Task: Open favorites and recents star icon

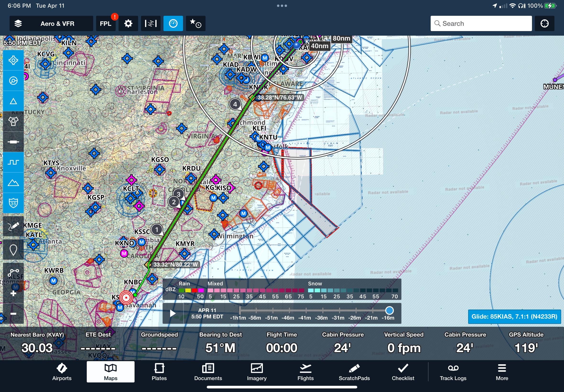Action: coord(195,24)
